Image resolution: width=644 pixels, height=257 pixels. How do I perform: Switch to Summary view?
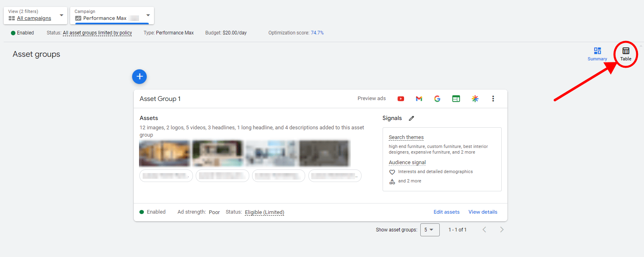[x=597, y=54]
